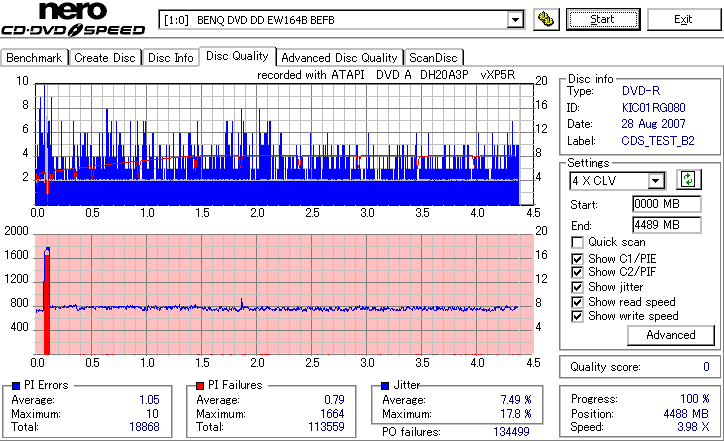This screenshot has width=724, height=441.
Task: Open the 4 X CLV speed dropdown
Action: click(655, 181)
